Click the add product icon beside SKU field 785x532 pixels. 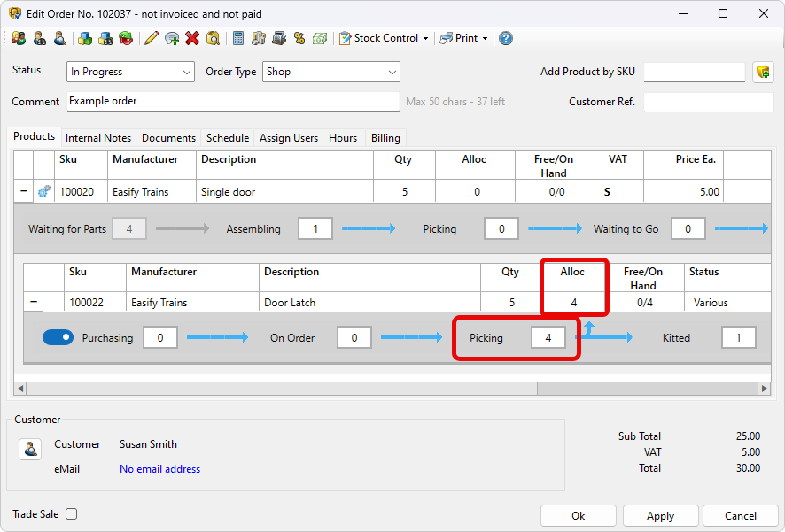(762, 73)
